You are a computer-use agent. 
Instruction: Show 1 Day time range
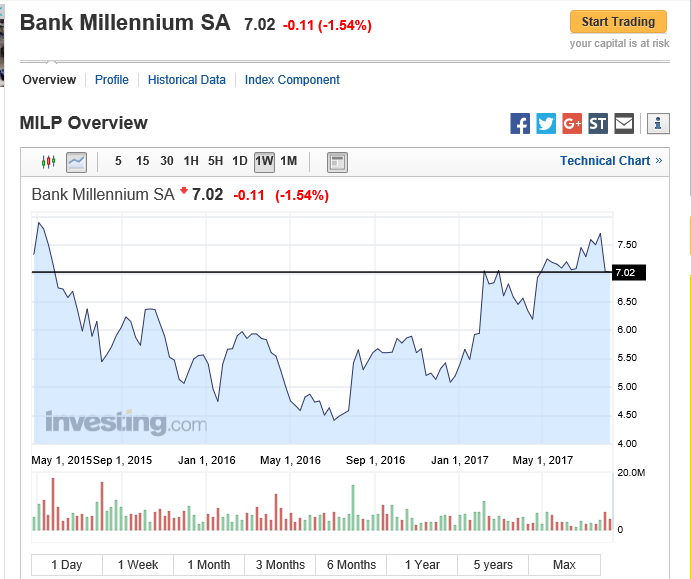[x=67, y=564]
